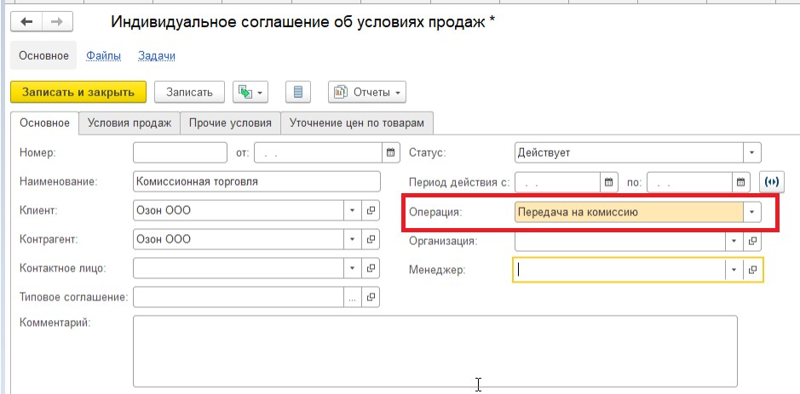Click the Менеджер input field

point(619,270)
